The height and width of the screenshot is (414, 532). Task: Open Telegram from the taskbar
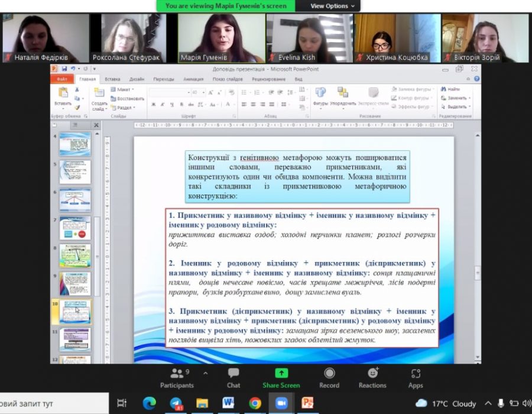click(176, 403)
